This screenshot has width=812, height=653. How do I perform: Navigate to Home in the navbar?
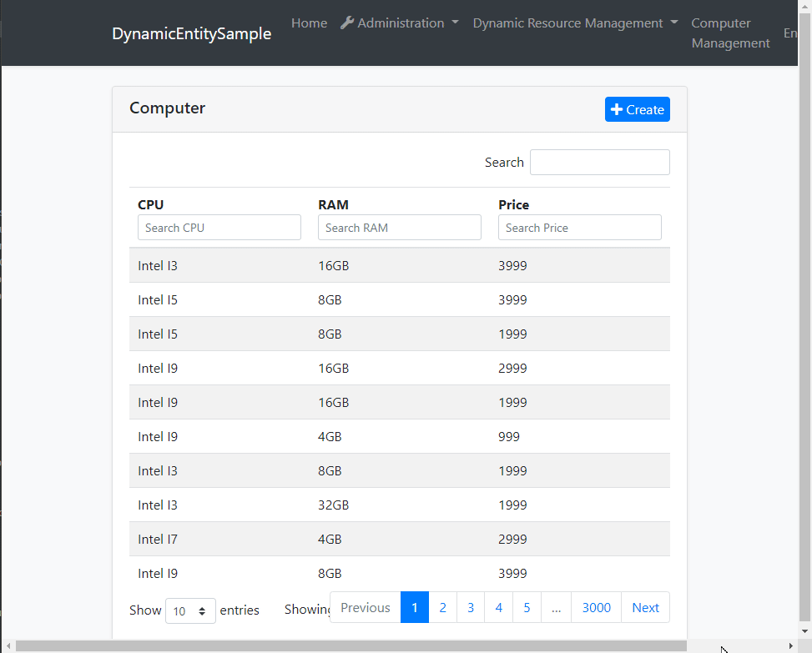coord(309,23)
